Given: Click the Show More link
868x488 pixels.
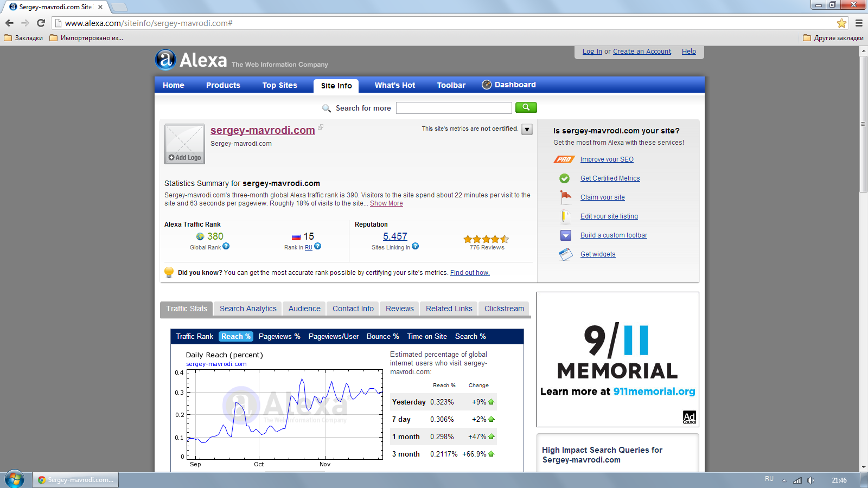Looking at the screenshot, I should tap(386, 203).
